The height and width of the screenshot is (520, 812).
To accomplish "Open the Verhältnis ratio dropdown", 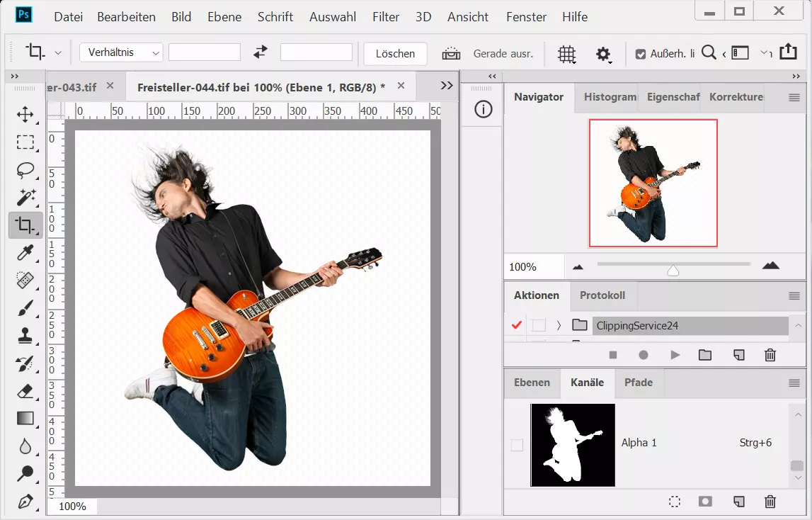I will coord(121,52).
